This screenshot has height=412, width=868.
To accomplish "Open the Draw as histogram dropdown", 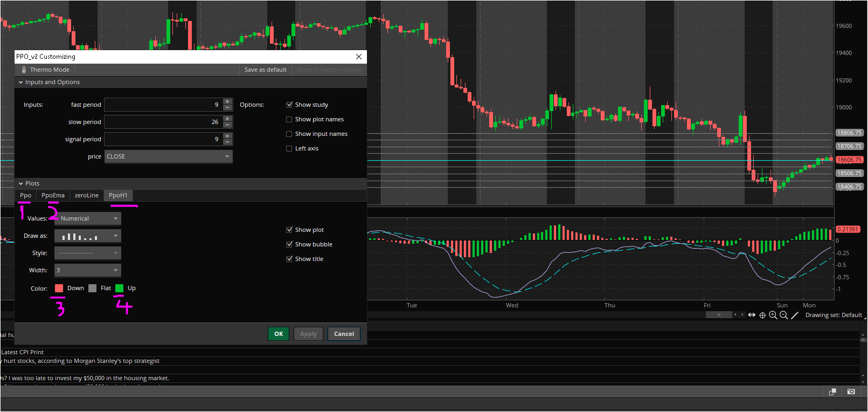I will 88,236.
